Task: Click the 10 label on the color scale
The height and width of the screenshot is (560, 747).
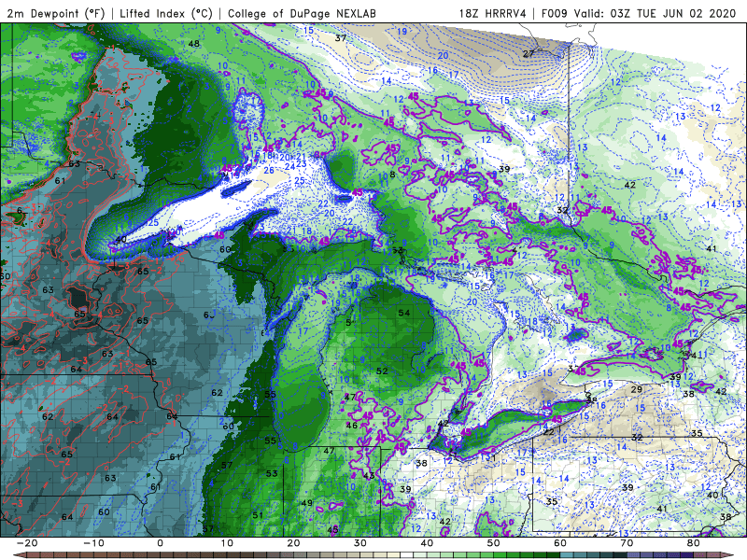Action: pos(227,543)
